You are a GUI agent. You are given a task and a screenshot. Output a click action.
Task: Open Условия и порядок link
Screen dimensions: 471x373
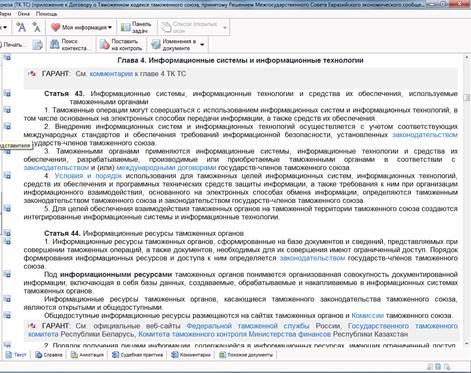88,176
